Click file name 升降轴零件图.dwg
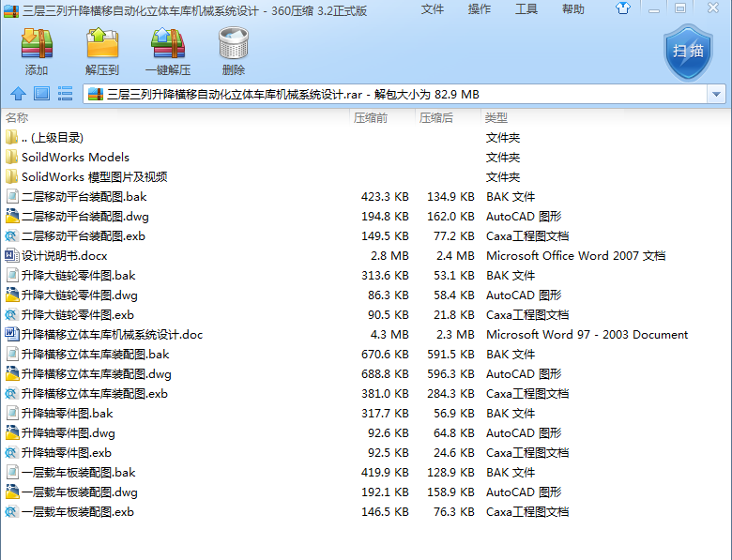The image size is (732, 560). 69,433
